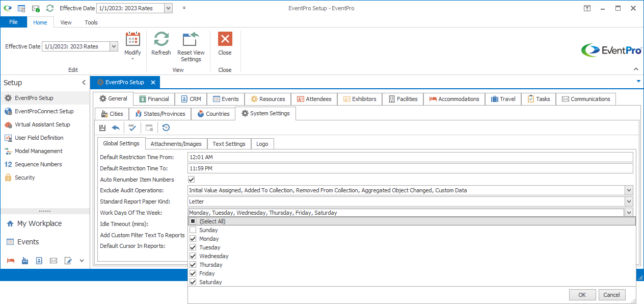This screenshot has height=304, width=644.
Task: Open the Financial tab
Action: coord(154,99)
